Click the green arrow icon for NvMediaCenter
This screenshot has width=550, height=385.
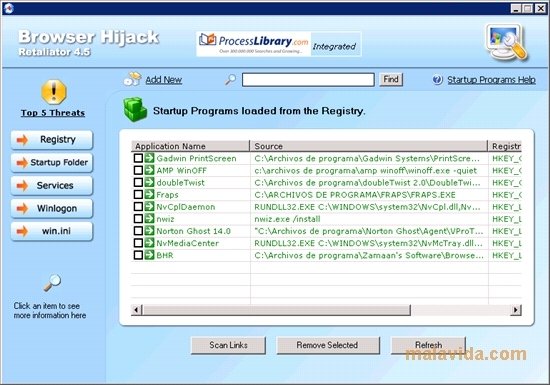(149, 243)
